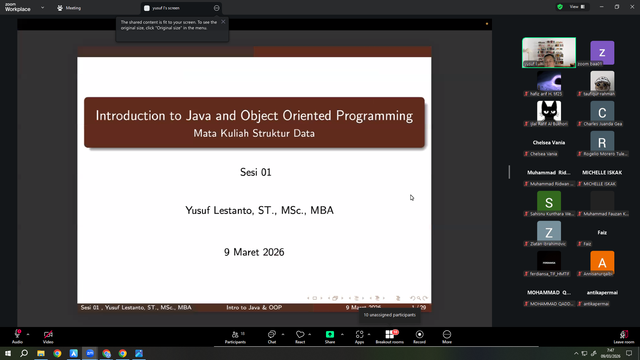
Task: Start recording with the Record button
Action: click(x=419, y=336)
